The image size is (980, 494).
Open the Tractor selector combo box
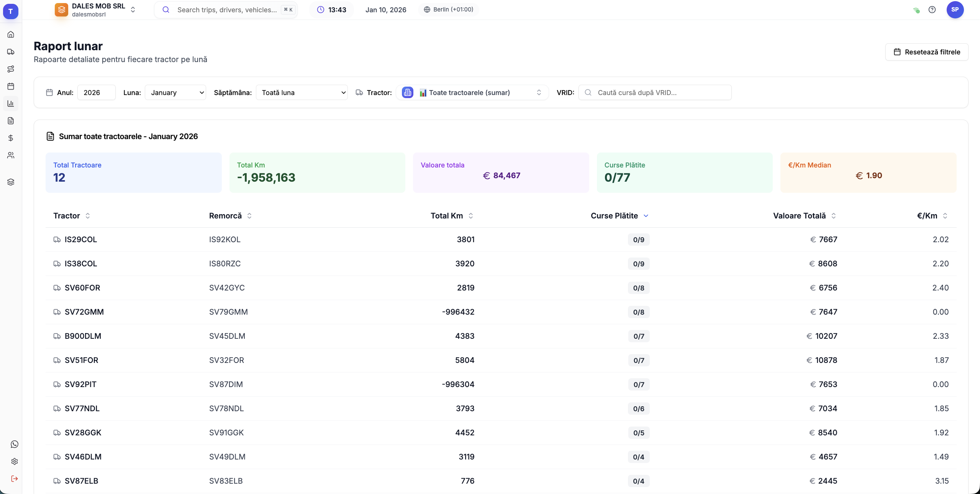click(x=472, y=92)
